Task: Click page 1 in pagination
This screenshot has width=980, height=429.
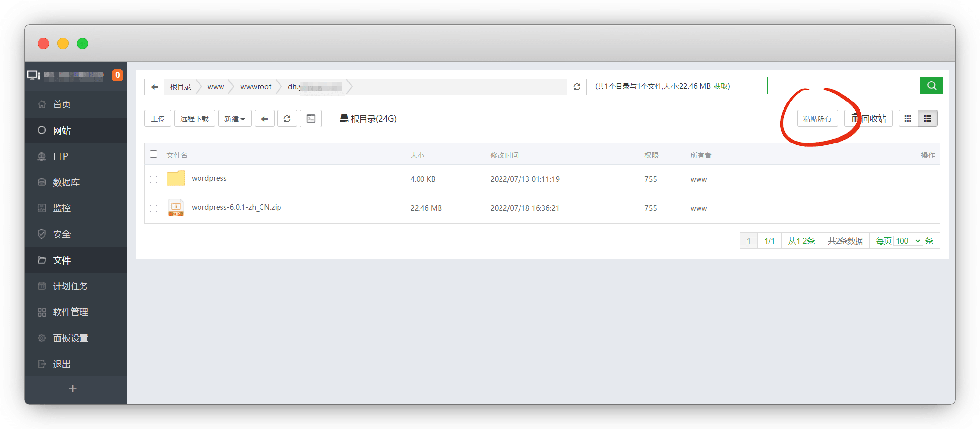Action: tap(749, 241)
